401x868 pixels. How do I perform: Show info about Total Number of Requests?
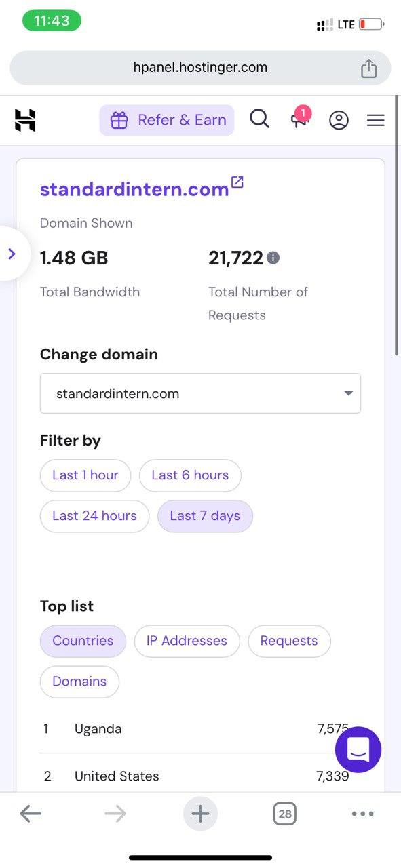pos(273,258)
